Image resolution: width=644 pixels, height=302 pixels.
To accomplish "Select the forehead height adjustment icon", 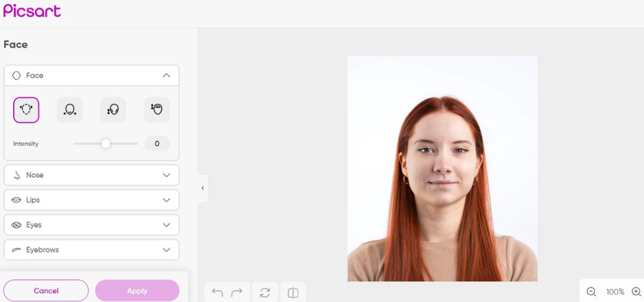I will tap(157, 110).
